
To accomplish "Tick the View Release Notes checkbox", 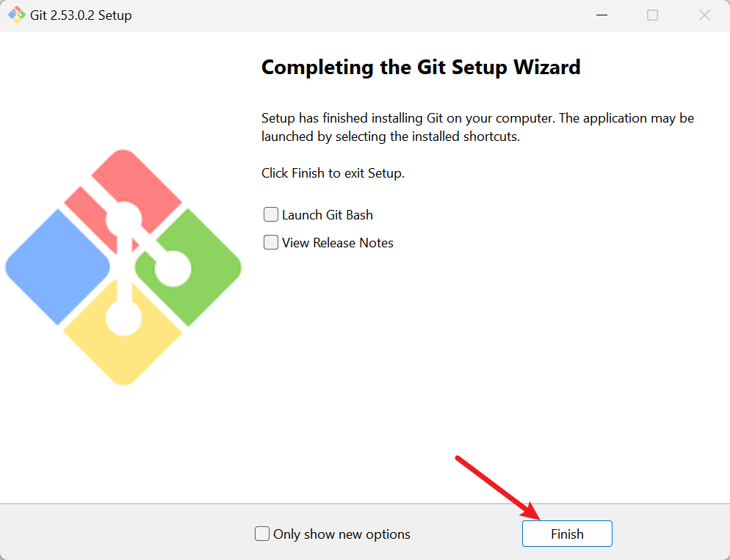I will point(271,243).
